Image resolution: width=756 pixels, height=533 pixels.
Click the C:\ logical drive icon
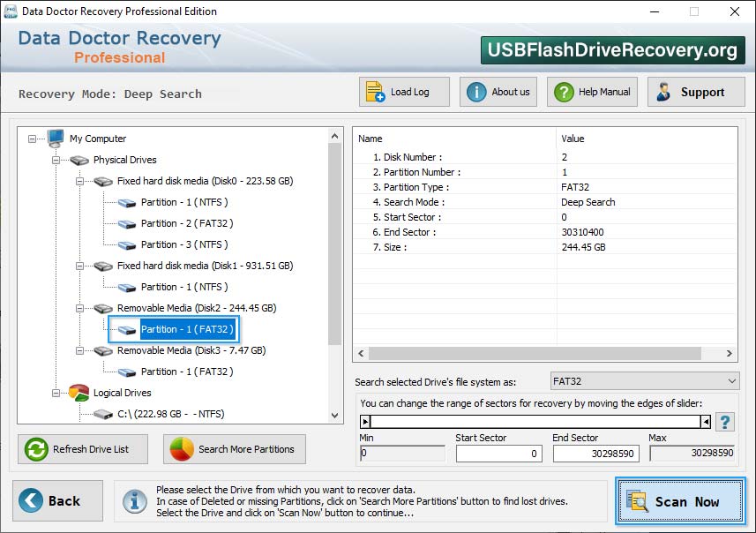pos(103,415)
